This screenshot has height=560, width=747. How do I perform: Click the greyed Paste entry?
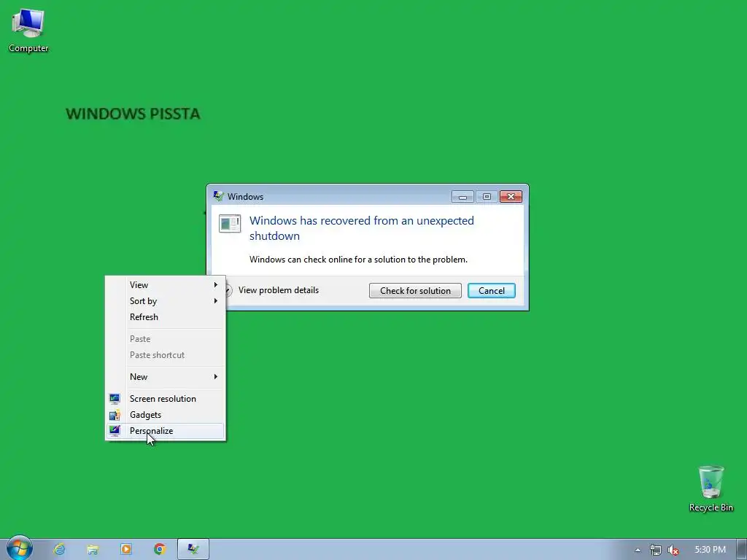pos(165,339)
